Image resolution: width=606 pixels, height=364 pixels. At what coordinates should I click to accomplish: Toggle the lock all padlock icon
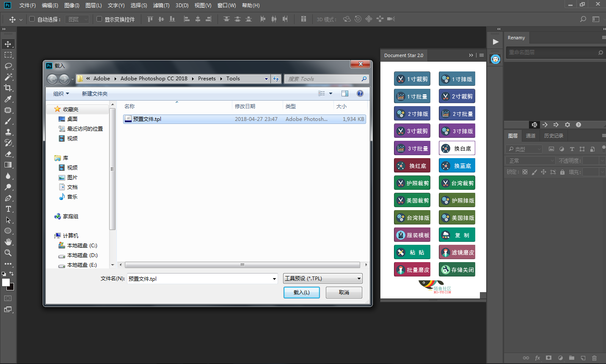[x=562, y=172]
